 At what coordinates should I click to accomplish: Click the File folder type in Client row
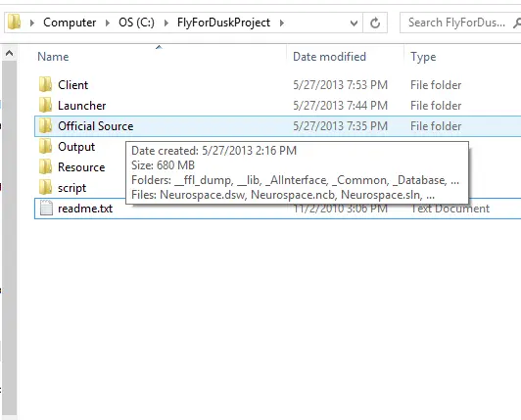[436, 85]
